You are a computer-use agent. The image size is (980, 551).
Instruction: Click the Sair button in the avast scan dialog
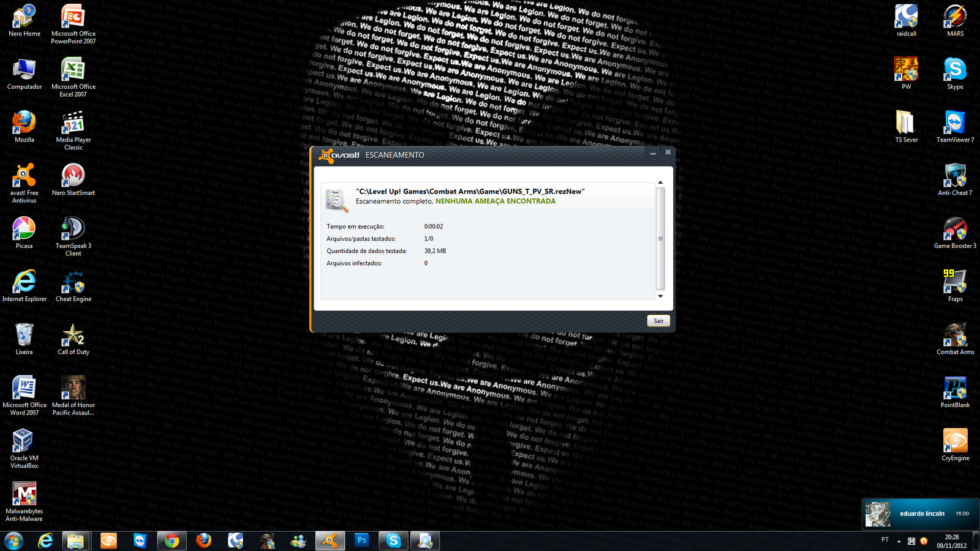[x=658, y=321]
